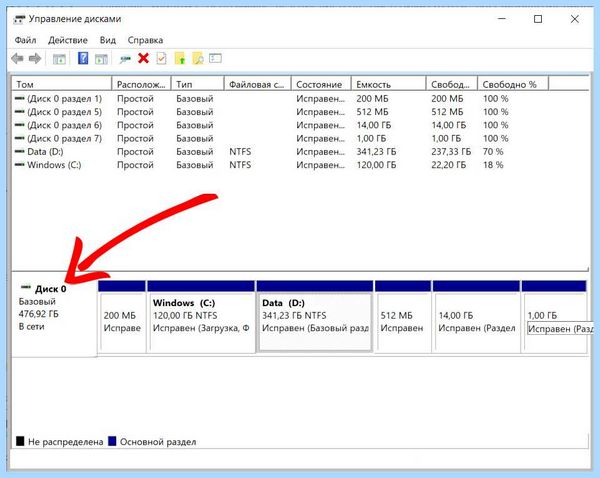Image resolution: width=600 pixels, height=478 pixels.
Task: Open the Действие menu
Action: click(x=68, y=40)
